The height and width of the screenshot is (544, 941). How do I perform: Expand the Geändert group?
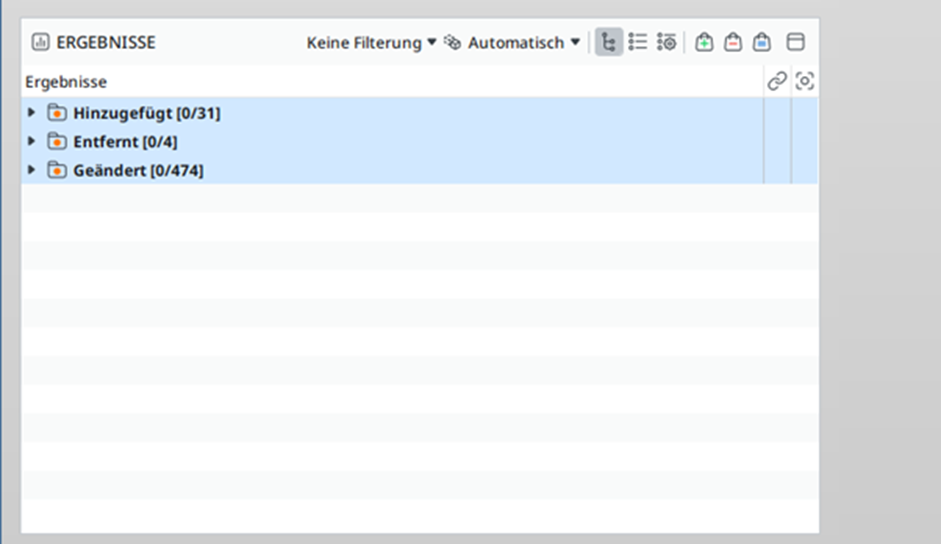32,170
